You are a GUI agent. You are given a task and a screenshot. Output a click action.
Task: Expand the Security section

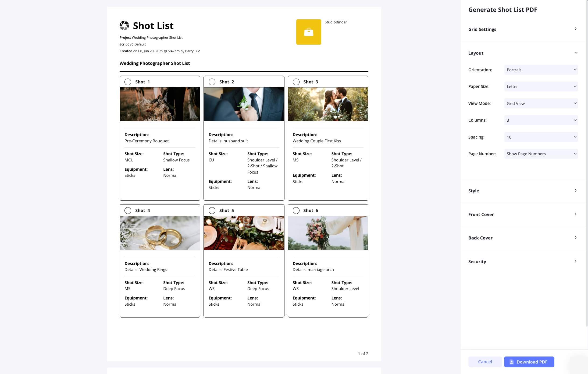tap(523, 261)
